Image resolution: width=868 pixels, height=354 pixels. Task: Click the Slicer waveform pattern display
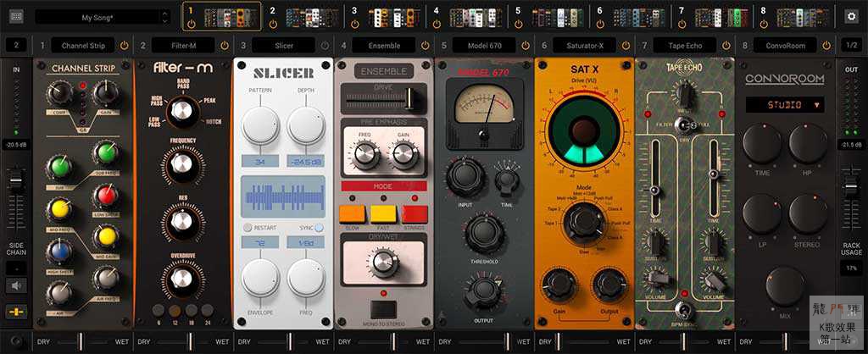point(283,197)
